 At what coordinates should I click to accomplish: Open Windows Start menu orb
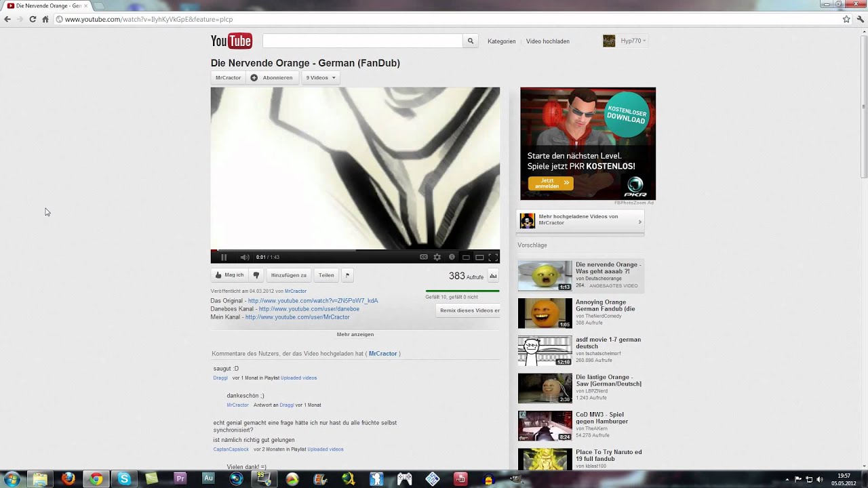[12, 479]
